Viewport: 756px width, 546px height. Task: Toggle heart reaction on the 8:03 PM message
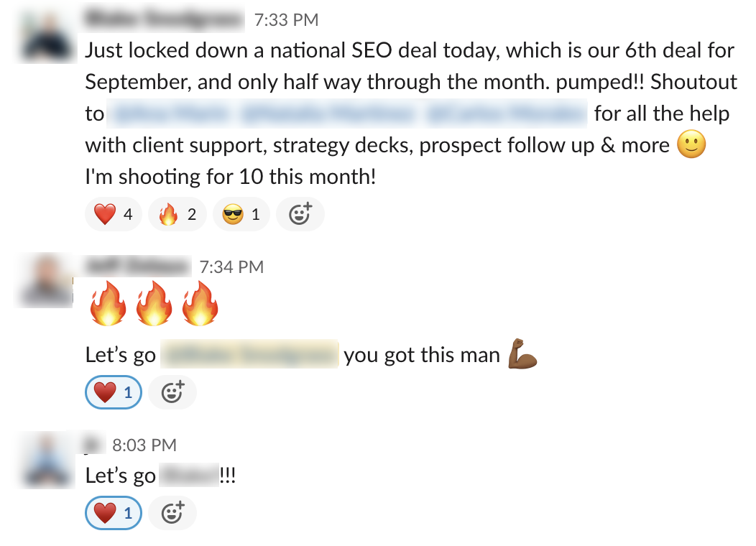pyautogui.click(x=113, y=514)
